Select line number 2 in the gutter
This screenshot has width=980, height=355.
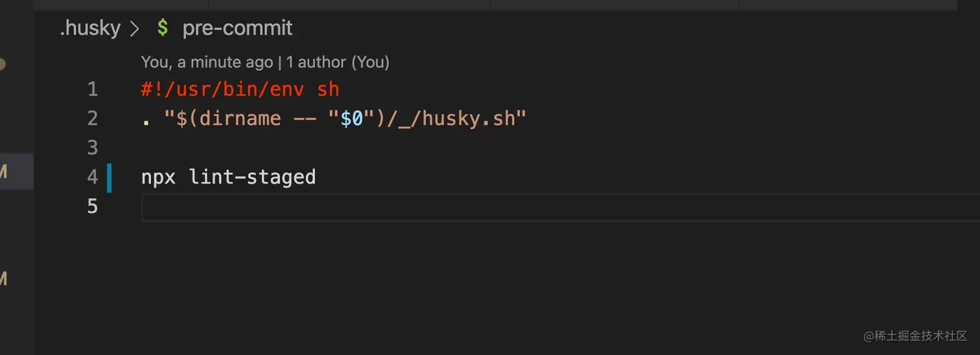coord(93,118)
